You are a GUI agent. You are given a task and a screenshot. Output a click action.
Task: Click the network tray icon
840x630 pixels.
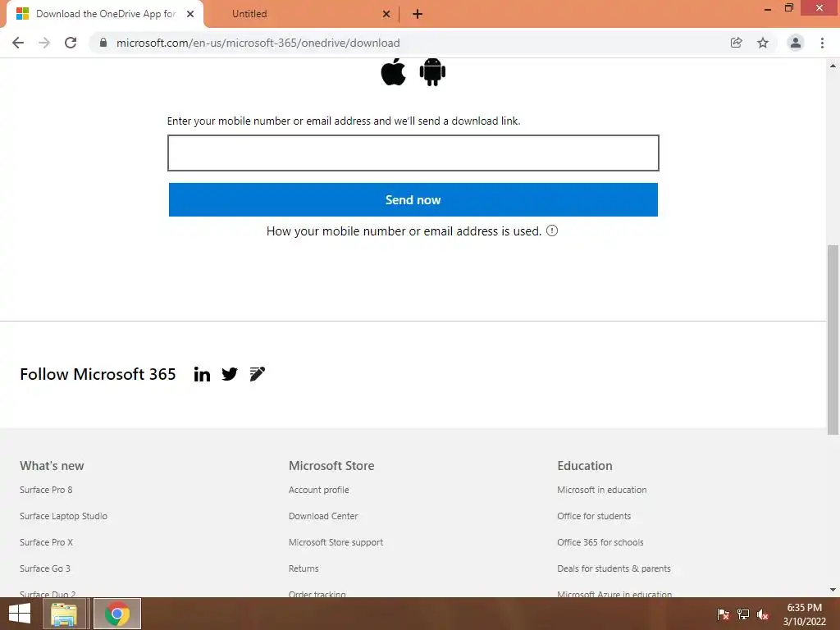coord(743,614)
